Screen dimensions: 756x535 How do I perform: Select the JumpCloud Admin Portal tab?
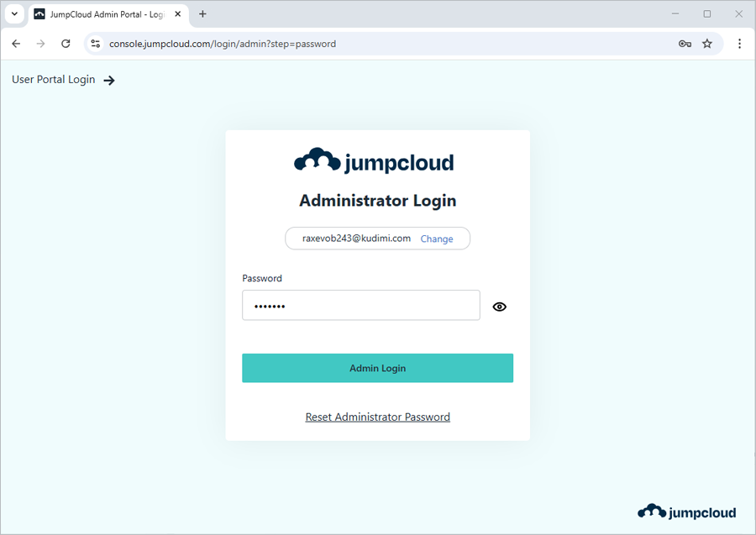coord(108,14)
